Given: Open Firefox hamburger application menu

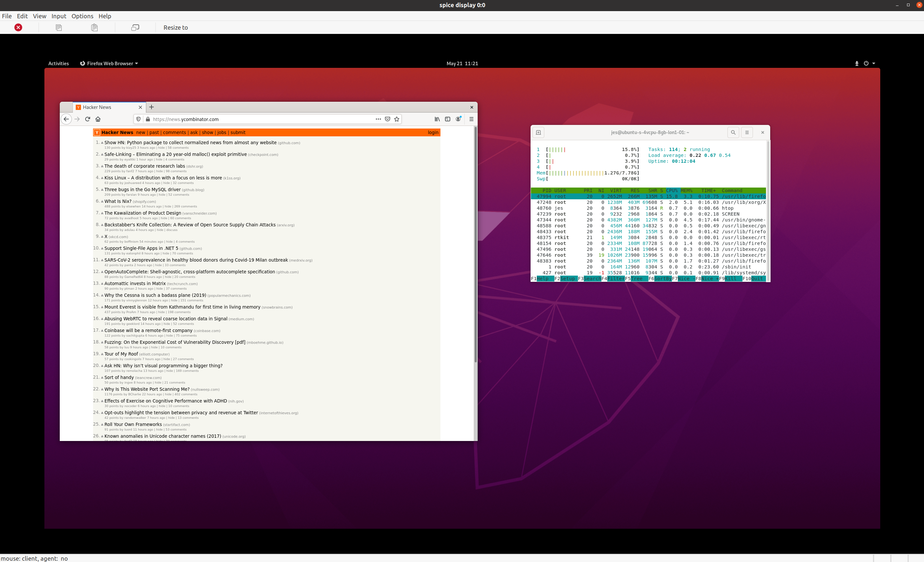Looking at the screenshot, I should tap(471, 119).
